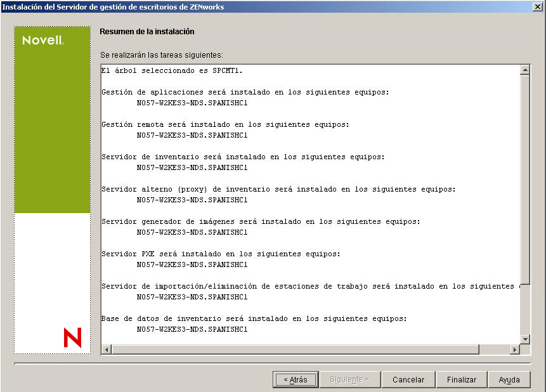This screenshot has width=546, height=392.
Task: Click the Servidor PXE summary line
Action: click(221, 254)
